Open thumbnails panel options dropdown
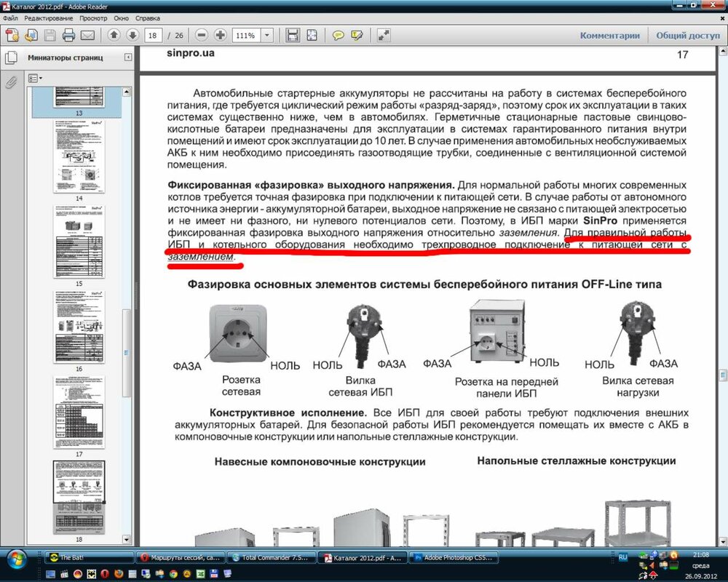 coord(35,78)
